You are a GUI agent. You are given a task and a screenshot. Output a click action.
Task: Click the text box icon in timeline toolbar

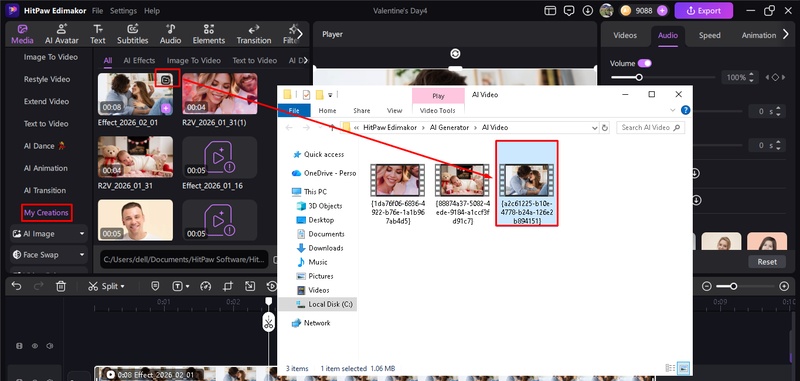coord(177,286)
